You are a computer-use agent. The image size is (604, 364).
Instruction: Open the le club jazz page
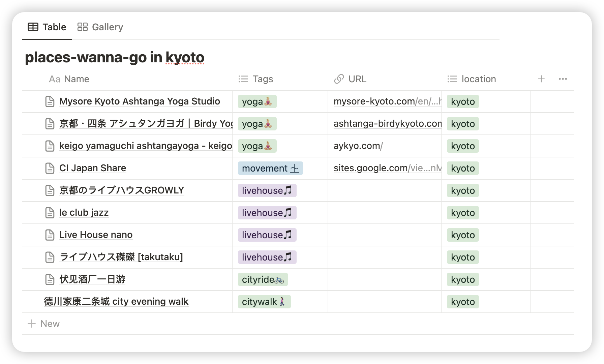coord(84,212)
